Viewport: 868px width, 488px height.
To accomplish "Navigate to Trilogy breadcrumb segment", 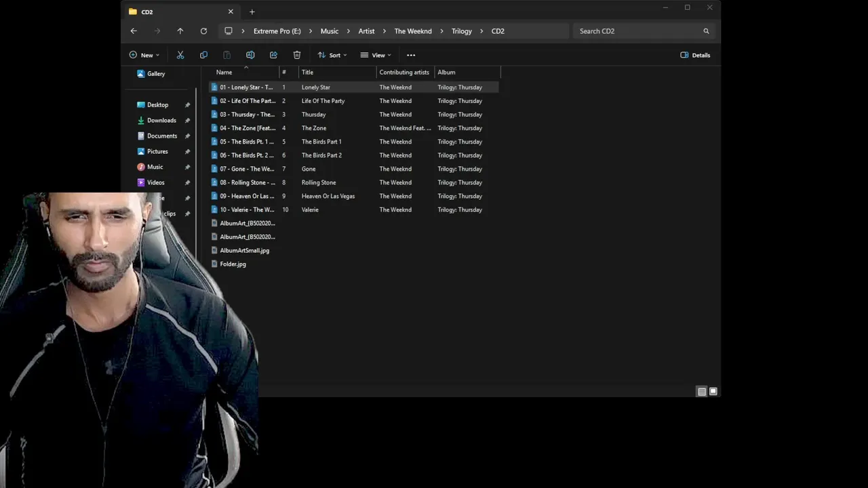I will [x=462, y=31].
